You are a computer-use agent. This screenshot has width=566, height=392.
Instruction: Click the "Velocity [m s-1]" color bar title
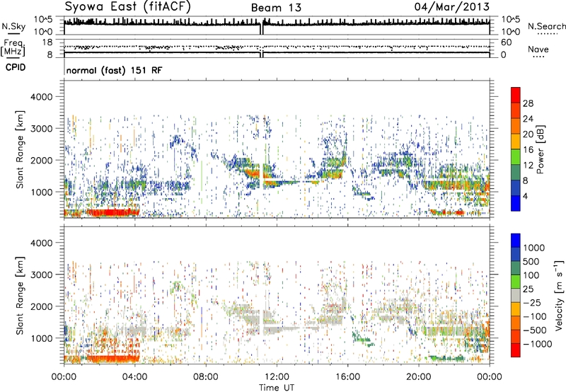click(559, 295)
